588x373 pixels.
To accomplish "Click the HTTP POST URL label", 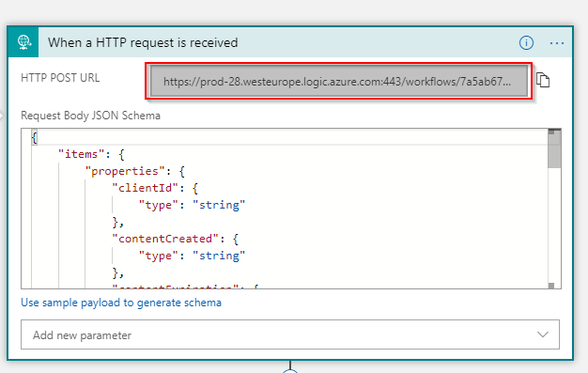I will tap(60, 78).
